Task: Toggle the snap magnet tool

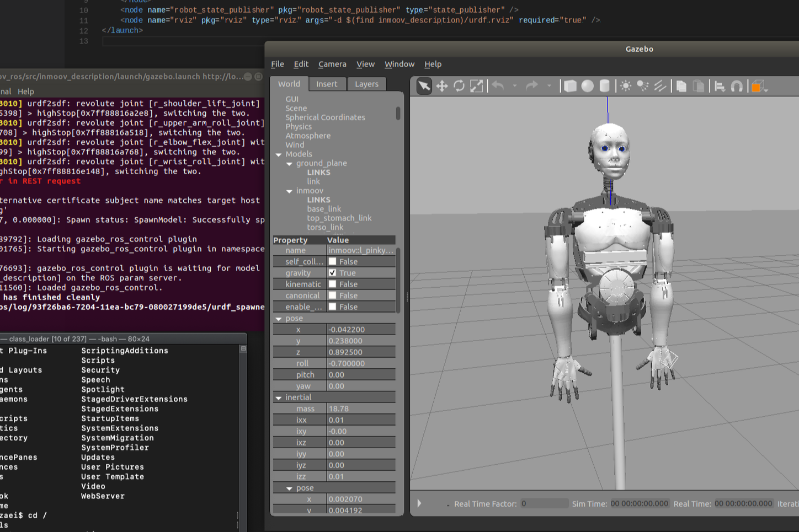Action: (x=737, y=86)
